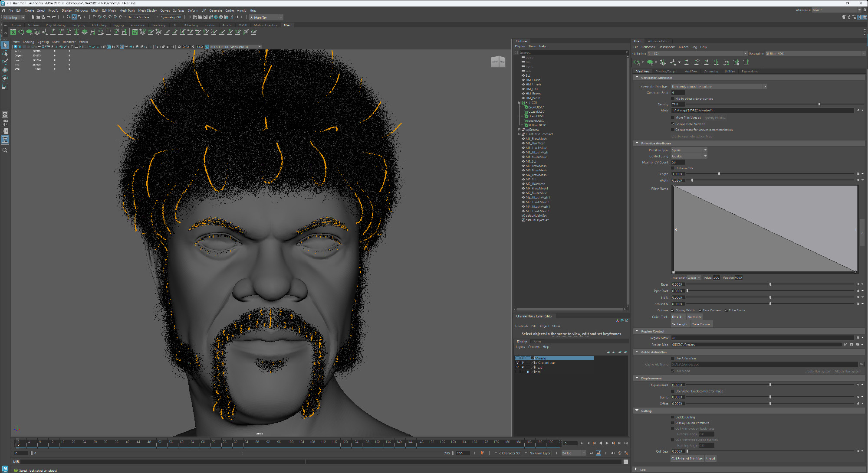Open the New Scene icon in status line
The image size is (868, 473).
(x=33, y=17)
